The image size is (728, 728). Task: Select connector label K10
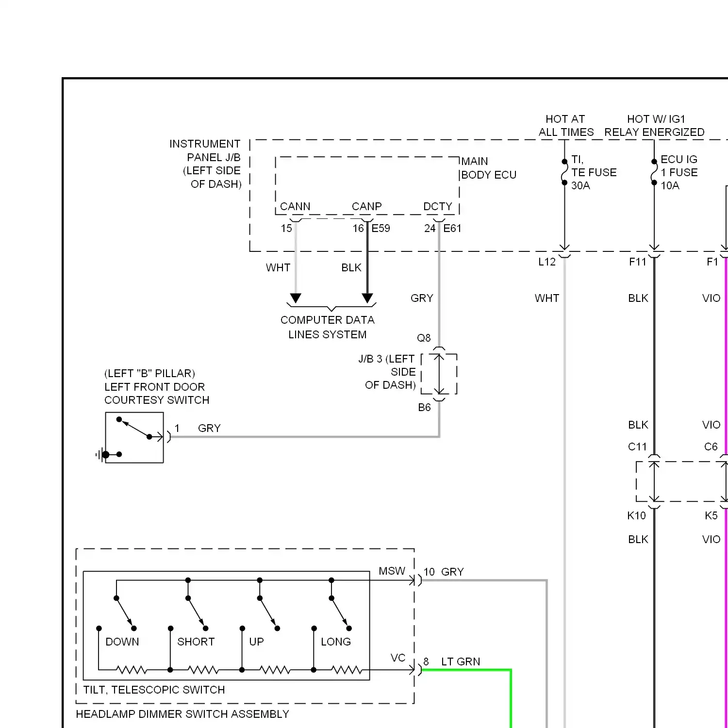[x=636, y=515]
